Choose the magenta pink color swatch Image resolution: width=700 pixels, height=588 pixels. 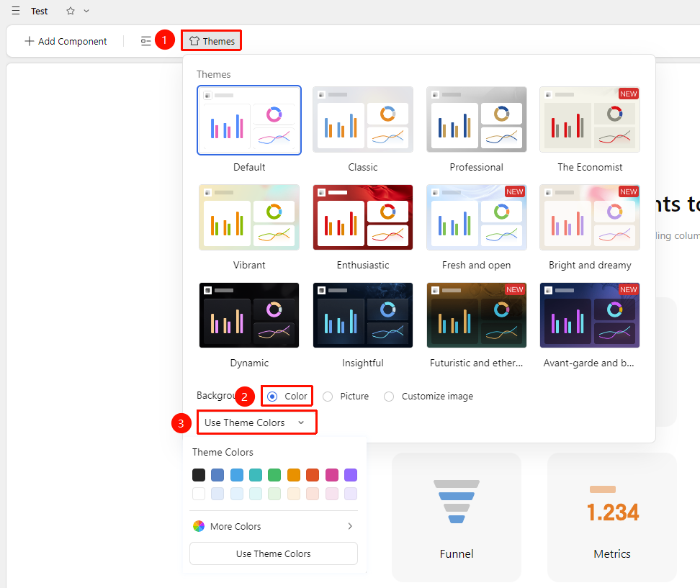point(332,475)
